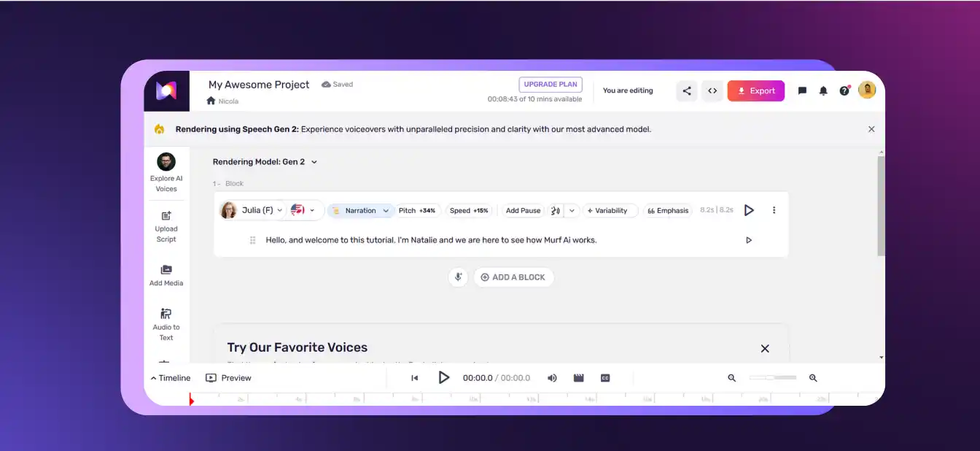Open the Narration style dropdown
Screen dimensions: 980x451
coord(361,210)
